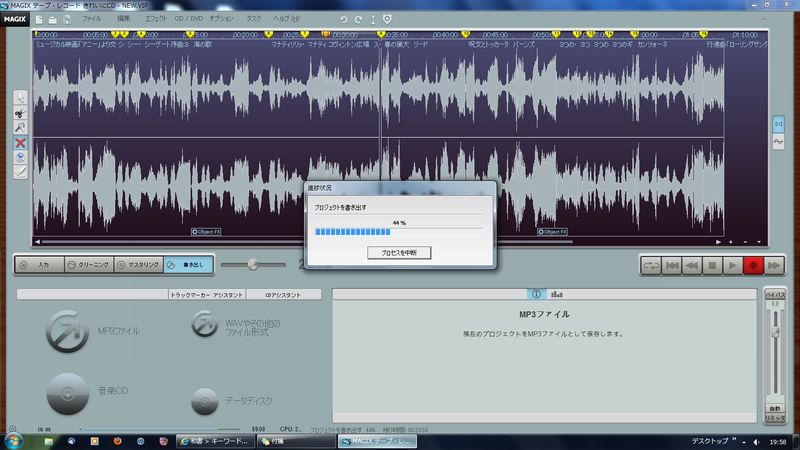Click the play transport button

pyautogui.click(x=733, y=265)
